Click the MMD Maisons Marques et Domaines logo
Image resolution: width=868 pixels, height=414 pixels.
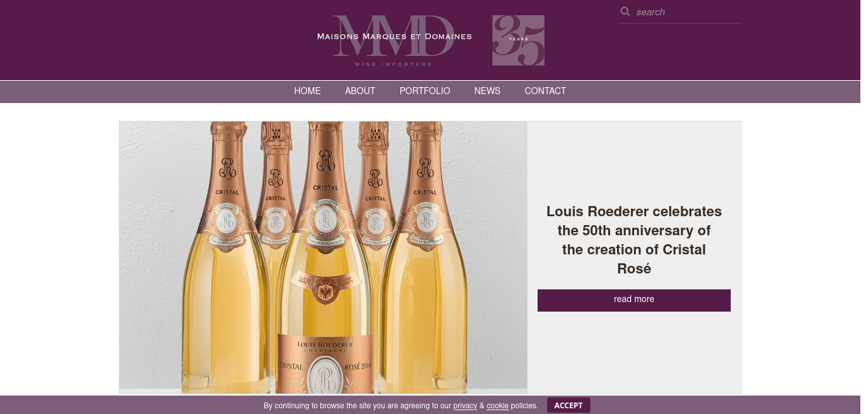tap(394, 40)
